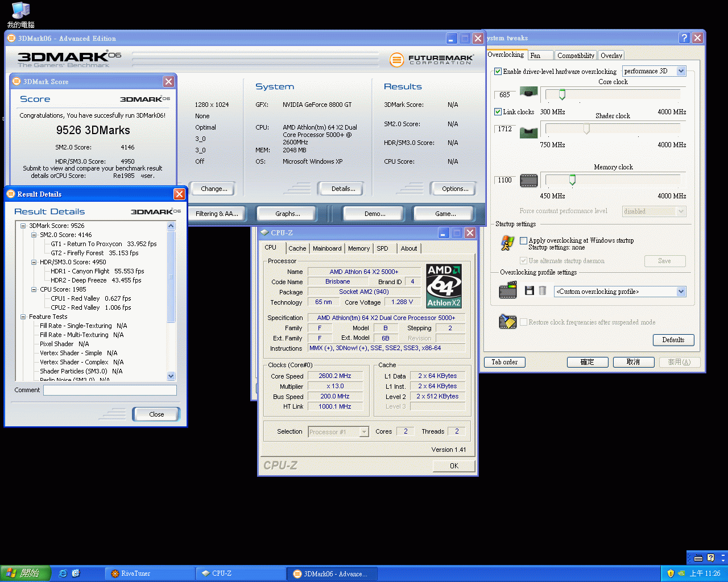Click the core clock value box 685

[x=505, y=95]
